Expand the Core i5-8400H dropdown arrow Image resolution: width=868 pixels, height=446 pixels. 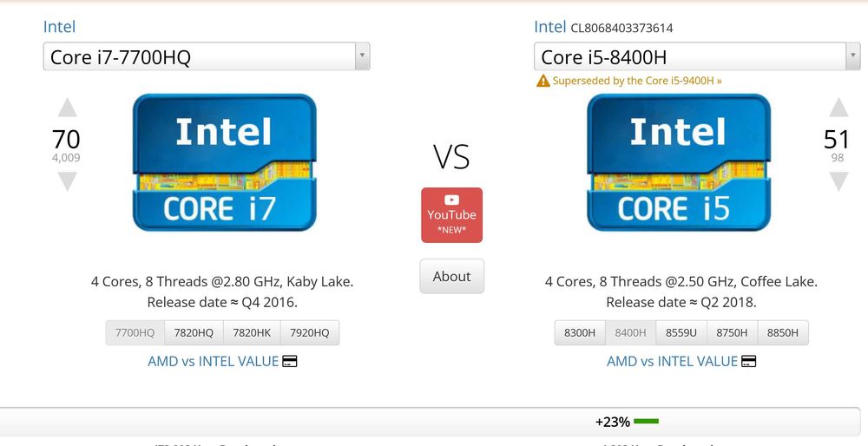(852, 57)
